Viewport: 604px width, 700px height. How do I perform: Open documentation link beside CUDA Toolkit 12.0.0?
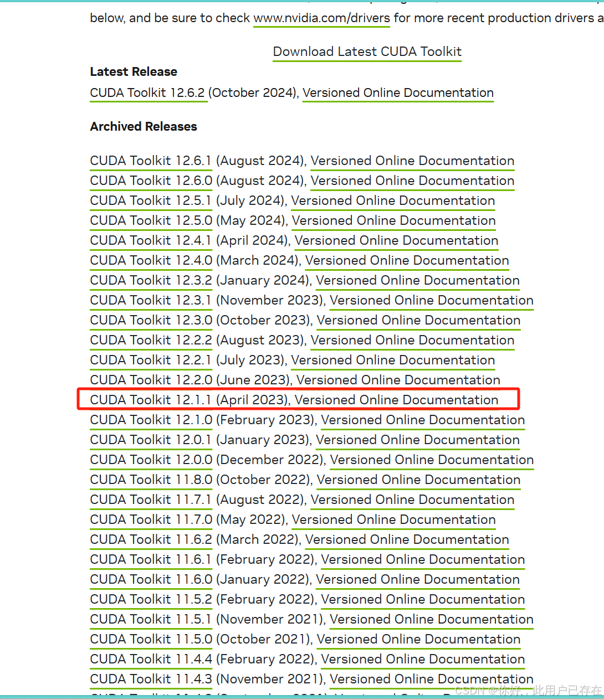coord(432,460)
